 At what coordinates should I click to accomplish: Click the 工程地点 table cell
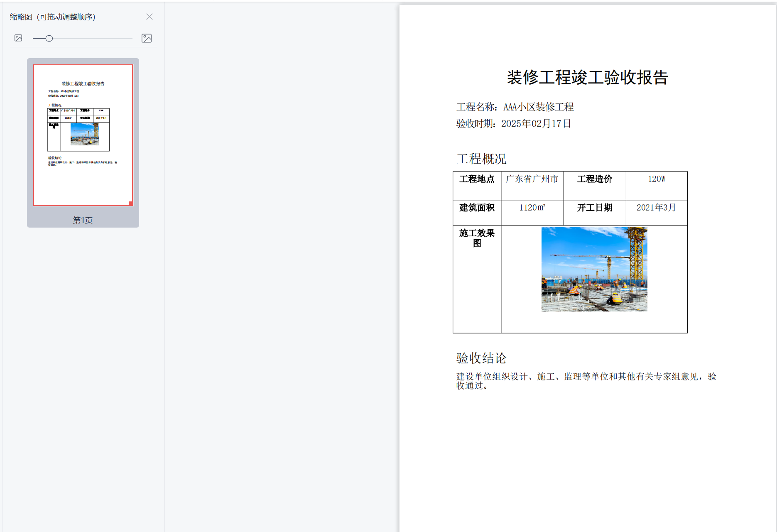[x=477, y=179]
